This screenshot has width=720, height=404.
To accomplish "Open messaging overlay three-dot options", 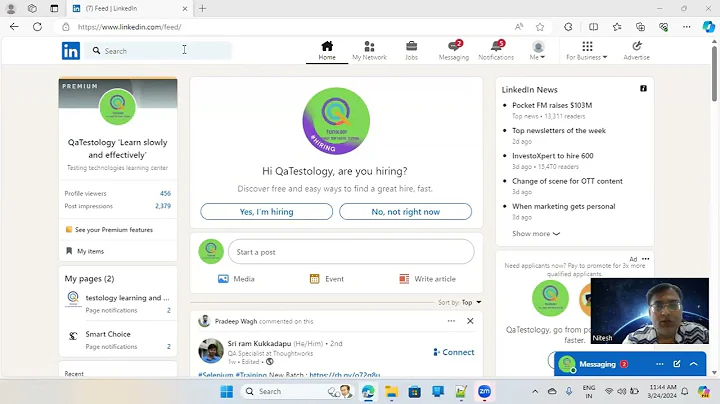I will point(660,364).
